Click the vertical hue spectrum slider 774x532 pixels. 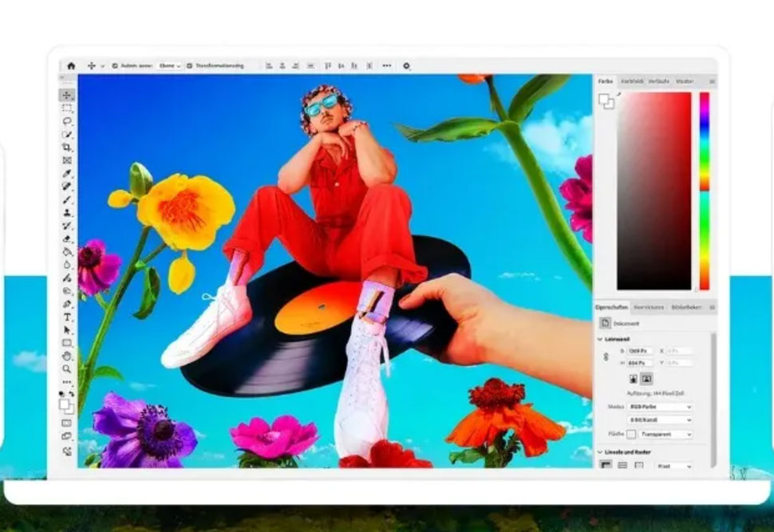[x=704, y=190]
